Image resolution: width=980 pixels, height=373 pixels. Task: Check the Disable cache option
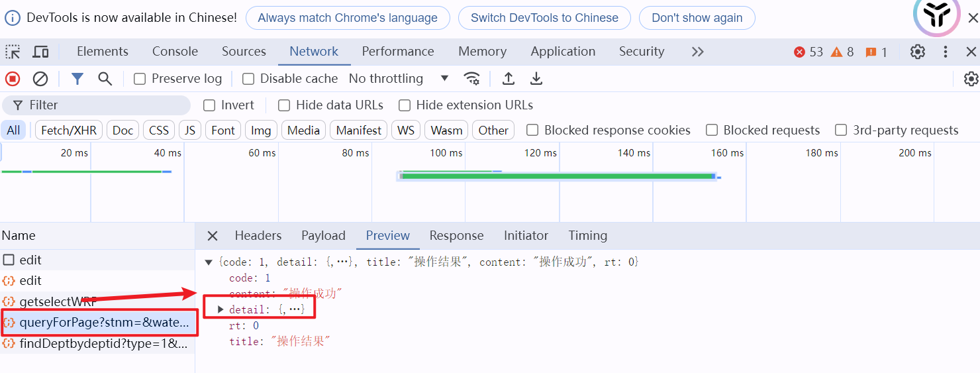coord(248,79)
